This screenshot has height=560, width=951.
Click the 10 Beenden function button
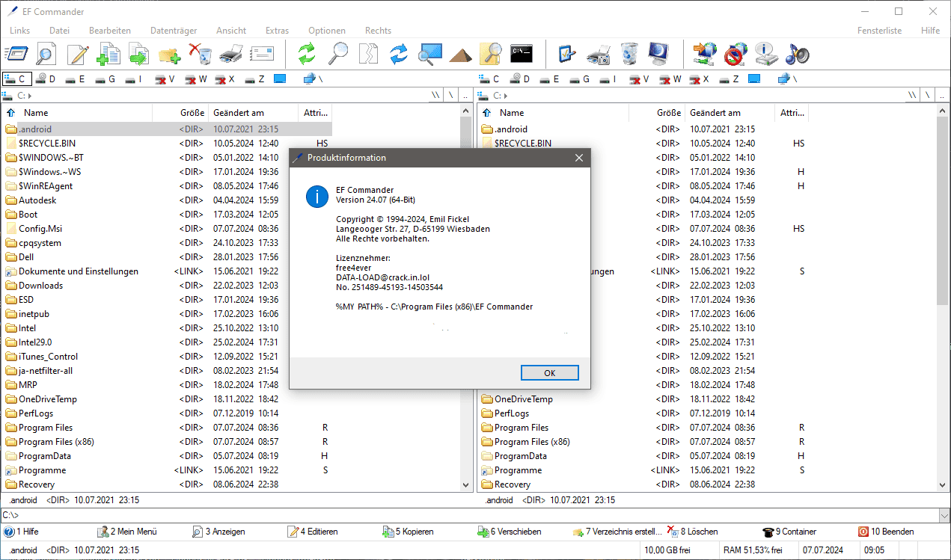click(886, 532)
